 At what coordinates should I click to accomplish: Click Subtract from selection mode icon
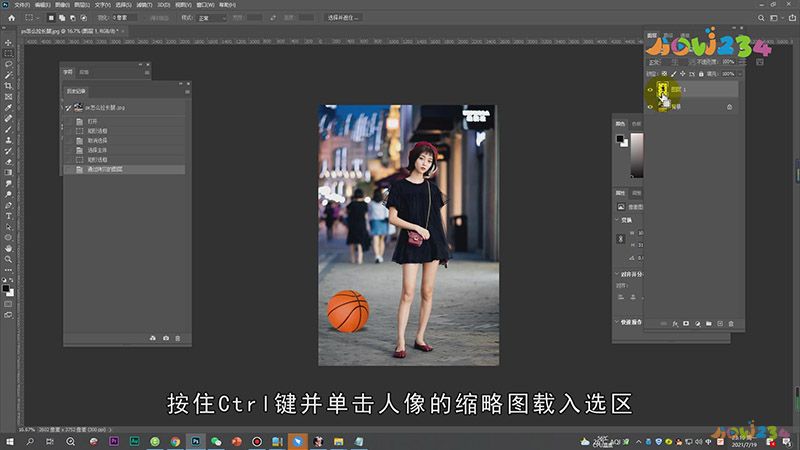tap(73, 18)
